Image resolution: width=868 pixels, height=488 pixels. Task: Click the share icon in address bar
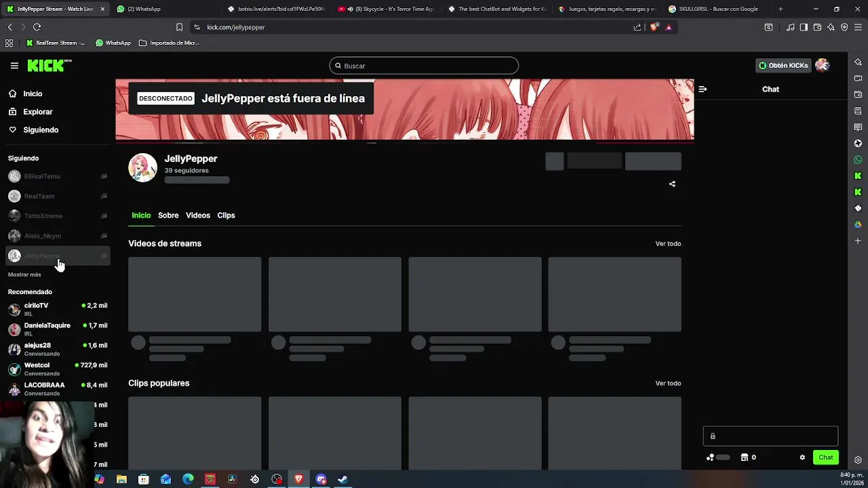(x=637, y=27)
